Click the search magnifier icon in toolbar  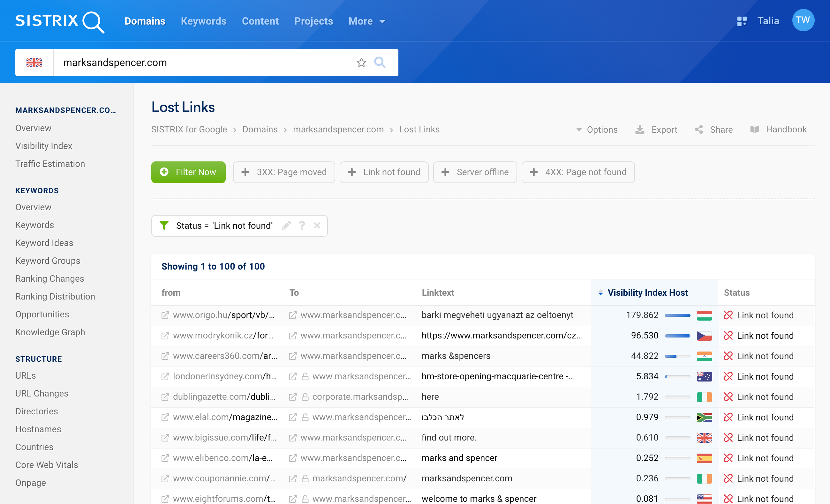380,62
